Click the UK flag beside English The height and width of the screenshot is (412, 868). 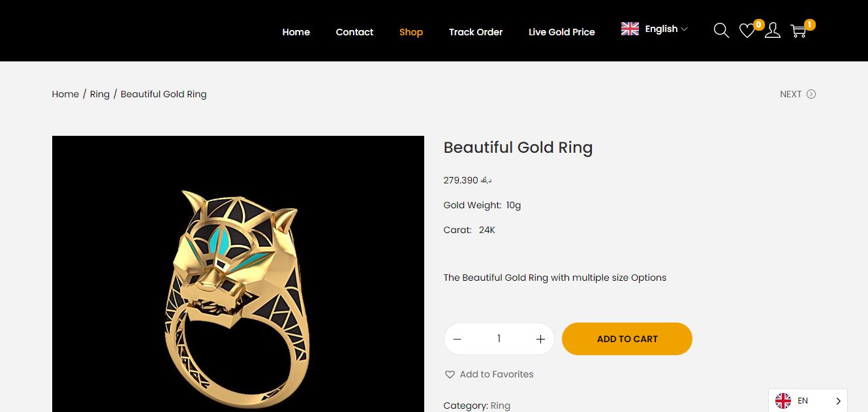coord(630,29)
